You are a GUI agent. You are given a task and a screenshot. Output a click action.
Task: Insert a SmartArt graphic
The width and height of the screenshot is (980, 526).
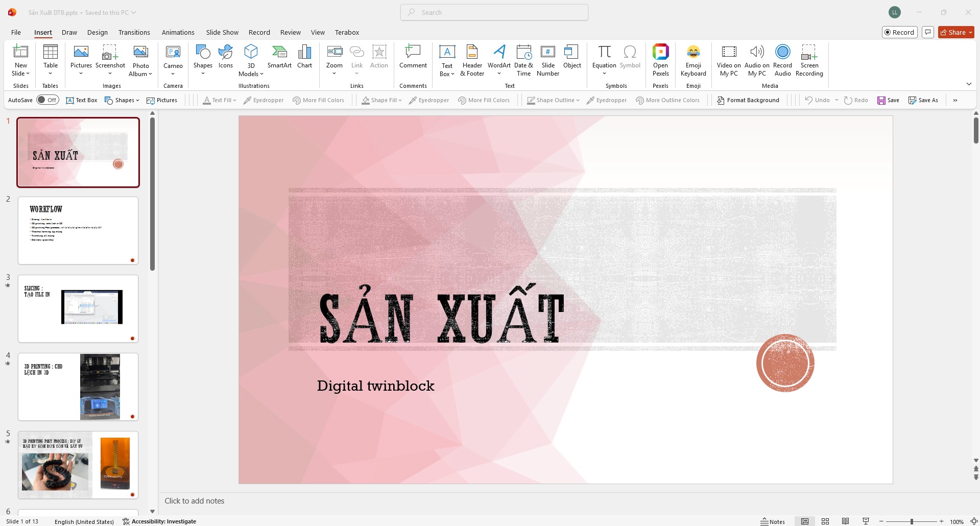(279, 56)
